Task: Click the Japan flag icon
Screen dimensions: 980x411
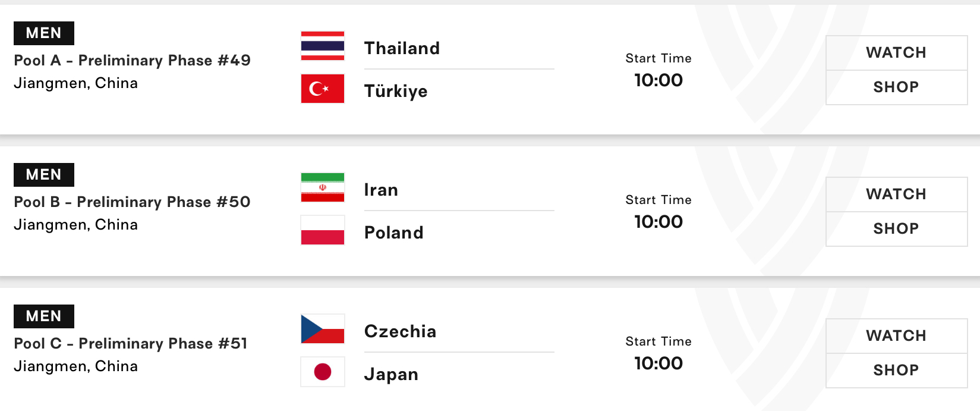Action: [x=323, y=372]
